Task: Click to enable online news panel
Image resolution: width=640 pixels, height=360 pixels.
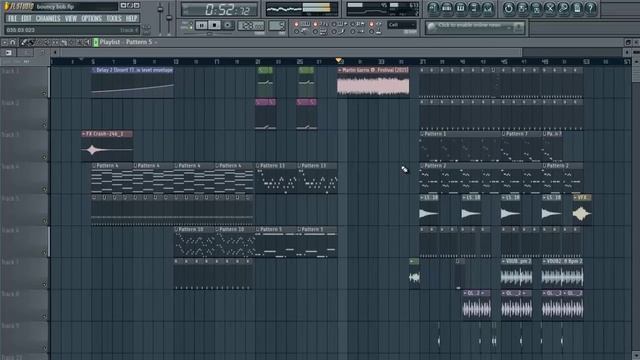Action: click(475, 27)
